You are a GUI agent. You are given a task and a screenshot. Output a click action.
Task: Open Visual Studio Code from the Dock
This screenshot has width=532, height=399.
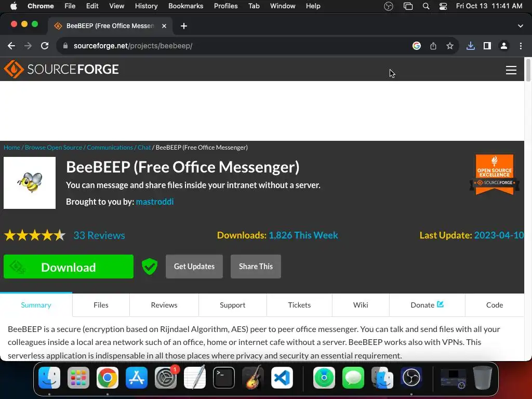[282, 377]
